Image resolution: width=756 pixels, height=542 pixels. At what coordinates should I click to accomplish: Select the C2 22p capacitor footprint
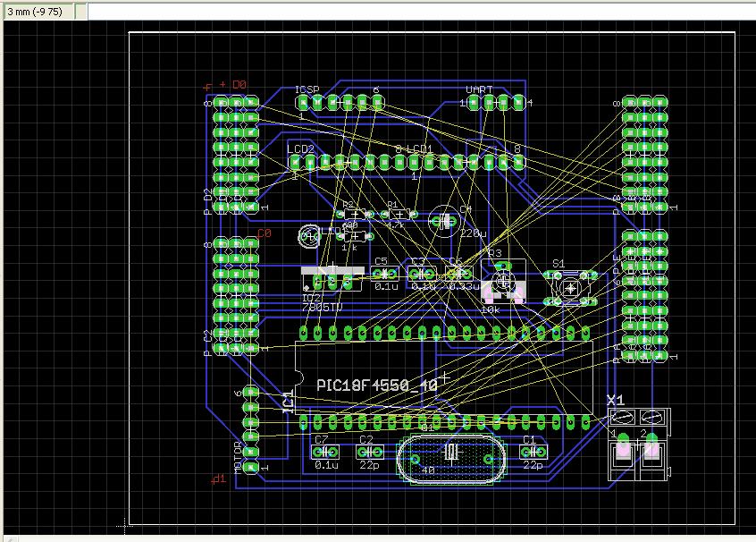pos(370,453)
